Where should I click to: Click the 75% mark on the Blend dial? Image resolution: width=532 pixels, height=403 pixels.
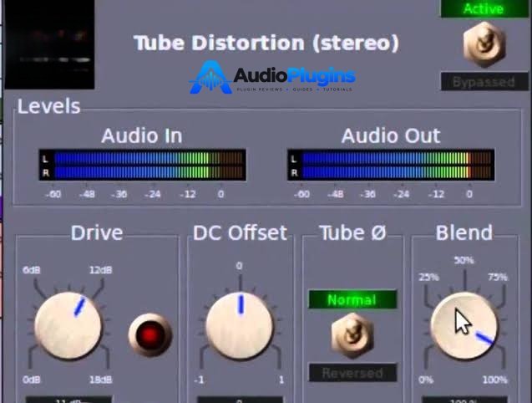pos(498,278)
